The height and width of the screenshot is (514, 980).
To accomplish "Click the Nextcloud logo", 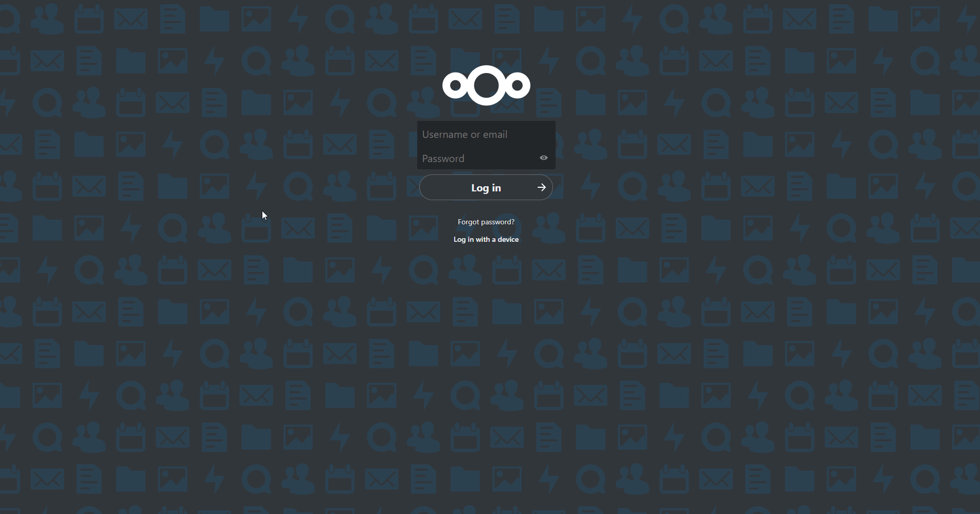I will click(x=486, y=85).
